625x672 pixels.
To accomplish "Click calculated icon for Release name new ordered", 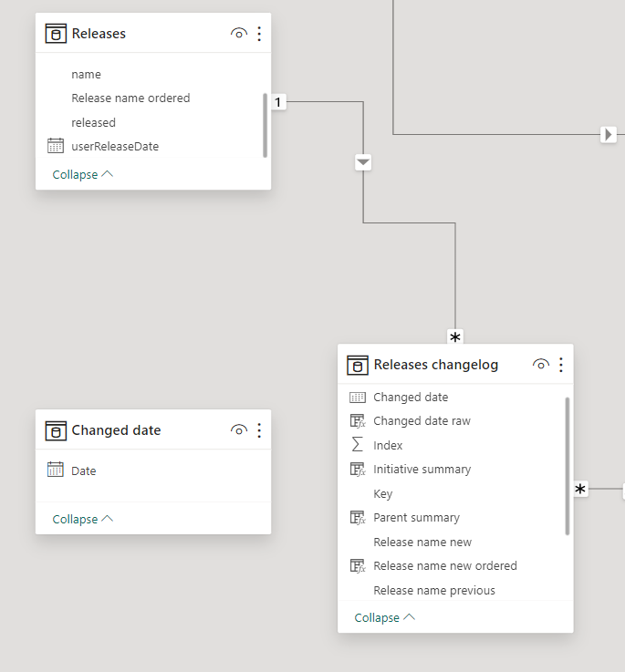I will pos(358,565).
